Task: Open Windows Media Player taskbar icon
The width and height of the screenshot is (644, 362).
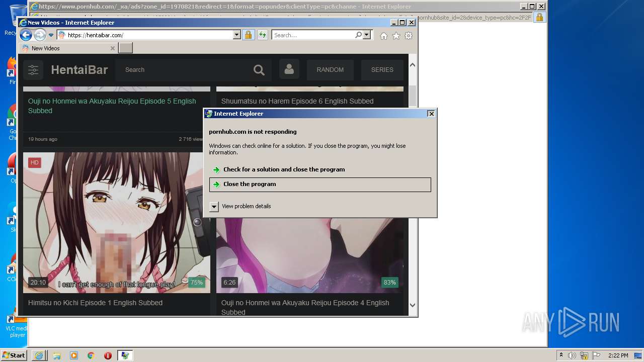Action: click(73, 355)
